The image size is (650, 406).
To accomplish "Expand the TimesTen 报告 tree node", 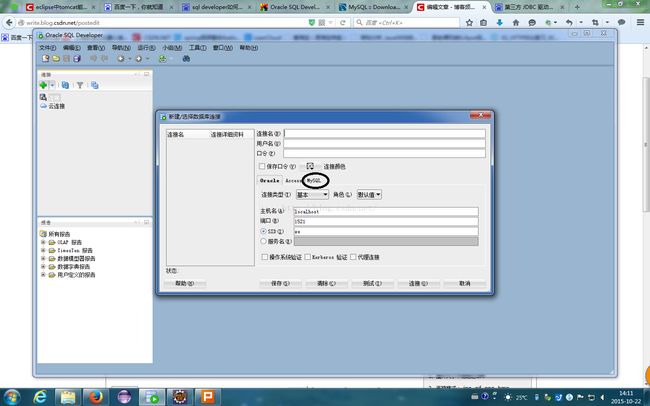I will click(x=43, y=250).
